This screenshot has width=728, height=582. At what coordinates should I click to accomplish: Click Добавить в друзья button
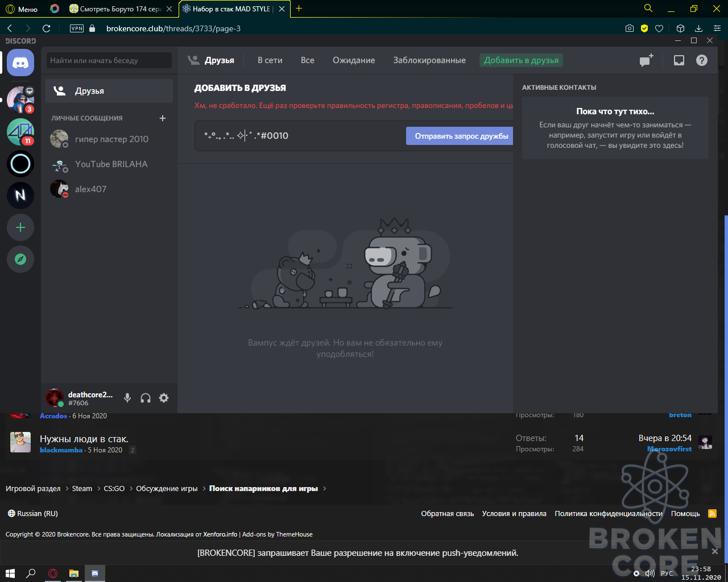tap(522, 60)
